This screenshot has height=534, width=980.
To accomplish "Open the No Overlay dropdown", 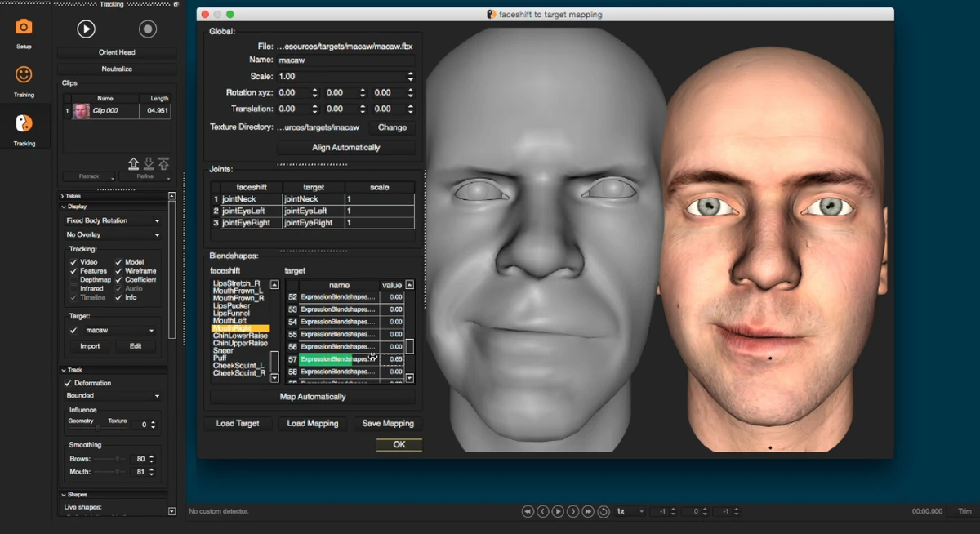I will tap(113, 235).
